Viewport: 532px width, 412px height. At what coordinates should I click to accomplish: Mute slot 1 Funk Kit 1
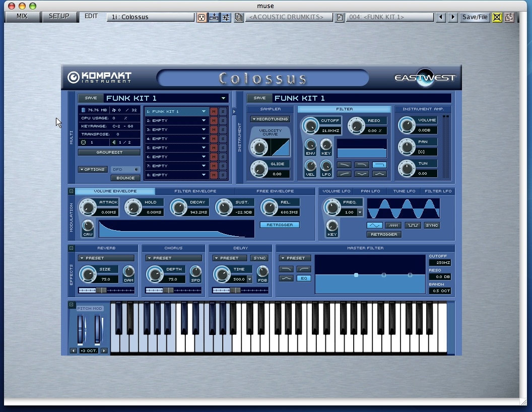(x=214, y=111)
